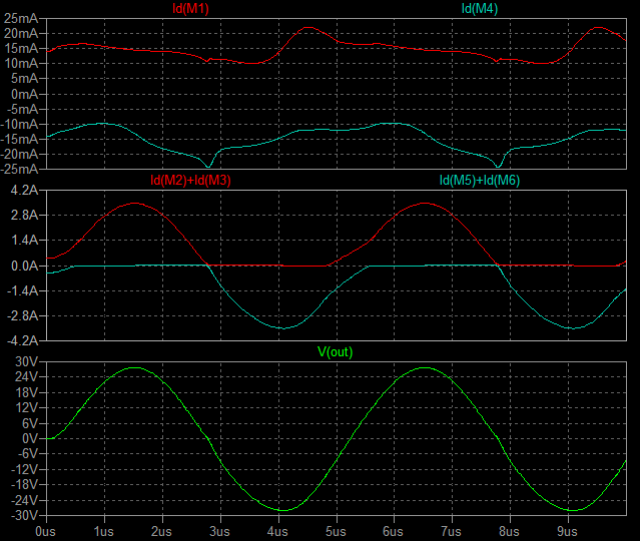Click the -25mA axis tick label

click(20, 169)
